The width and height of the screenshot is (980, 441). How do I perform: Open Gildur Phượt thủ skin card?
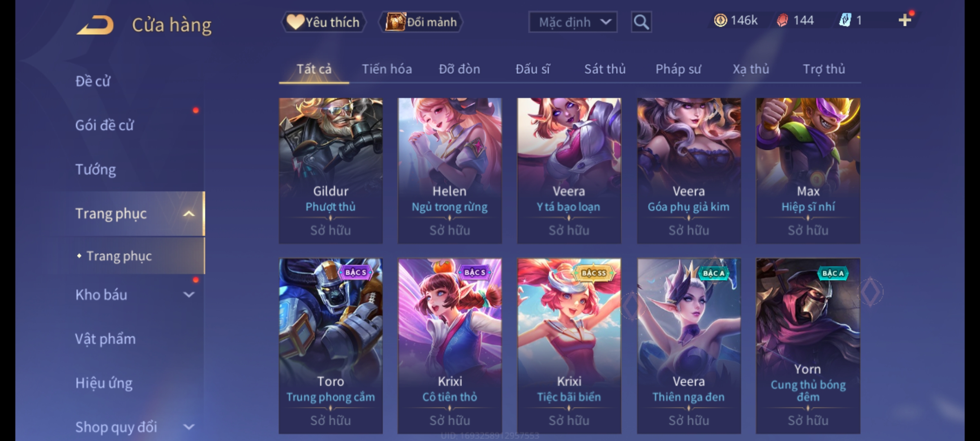[x=331, y=171]
